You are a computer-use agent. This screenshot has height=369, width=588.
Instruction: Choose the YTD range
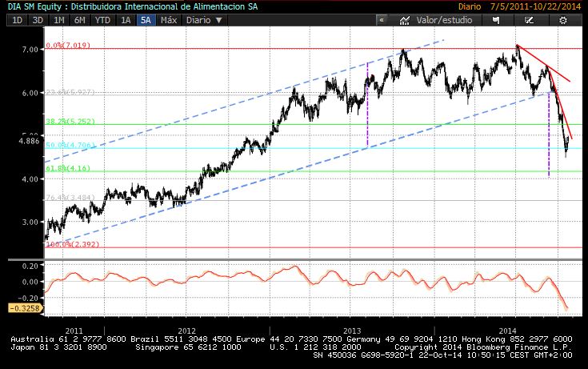pyautogui.click(x=102, y=20)
